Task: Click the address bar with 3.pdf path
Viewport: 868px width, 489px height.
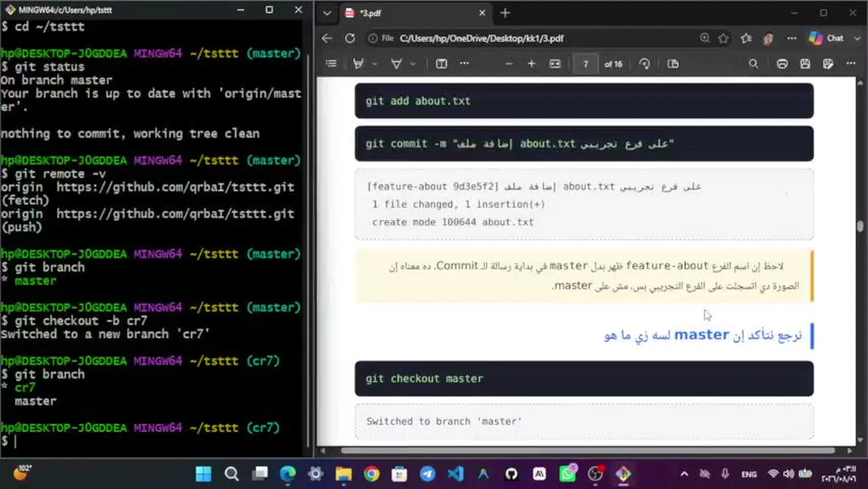Action: click(x=482, y=39)
